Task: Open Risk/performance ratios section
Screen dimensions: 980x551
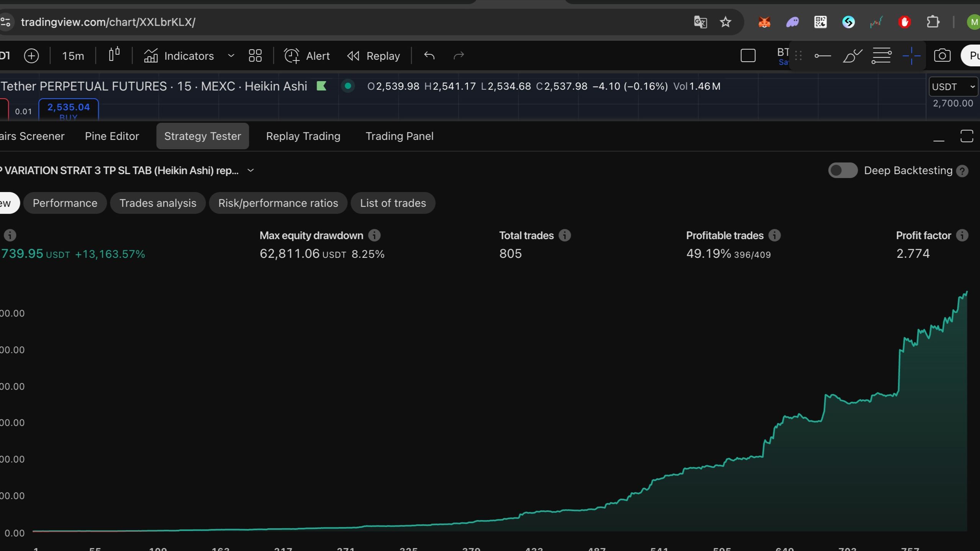Action: (x=278, y=203)
